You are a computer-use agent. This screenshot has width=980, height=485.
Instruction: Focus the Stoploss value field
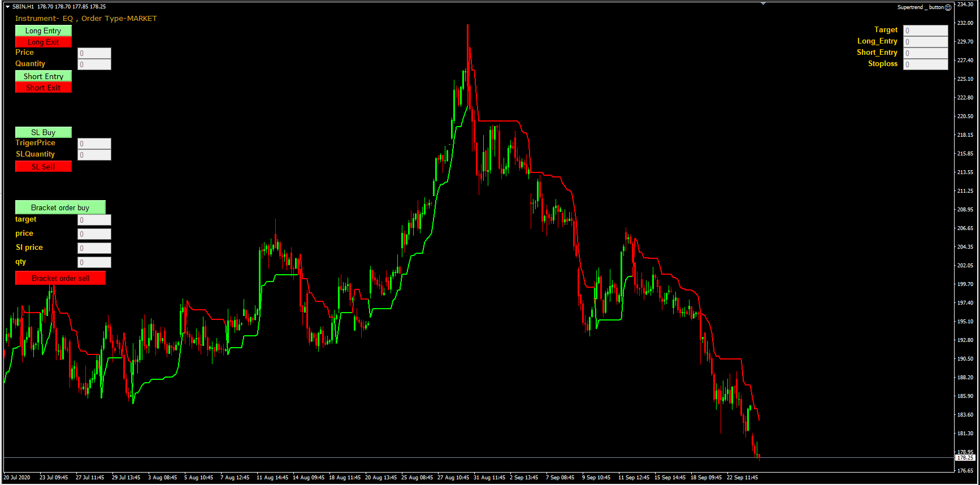[926, 64]
